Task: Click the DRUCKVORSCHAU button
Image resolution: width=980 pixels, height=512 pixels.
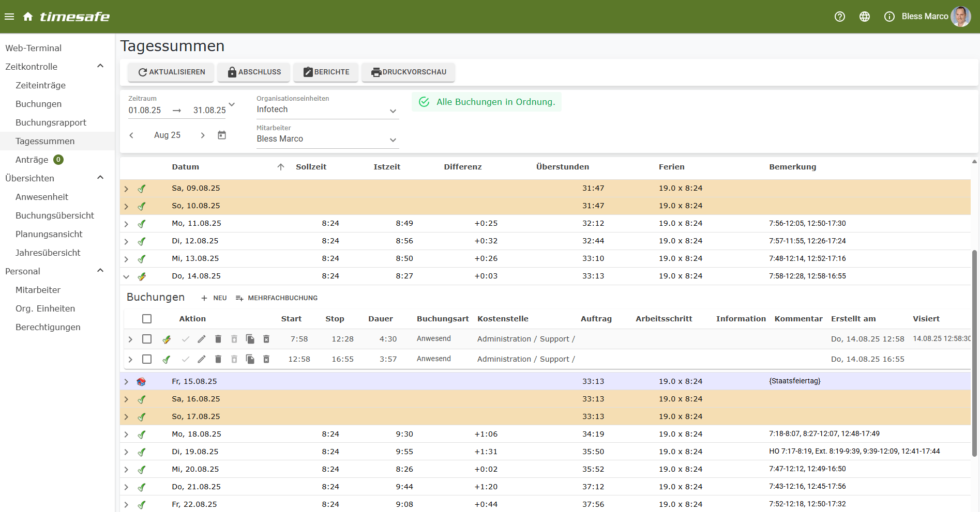Action: [x=409, y=72]
